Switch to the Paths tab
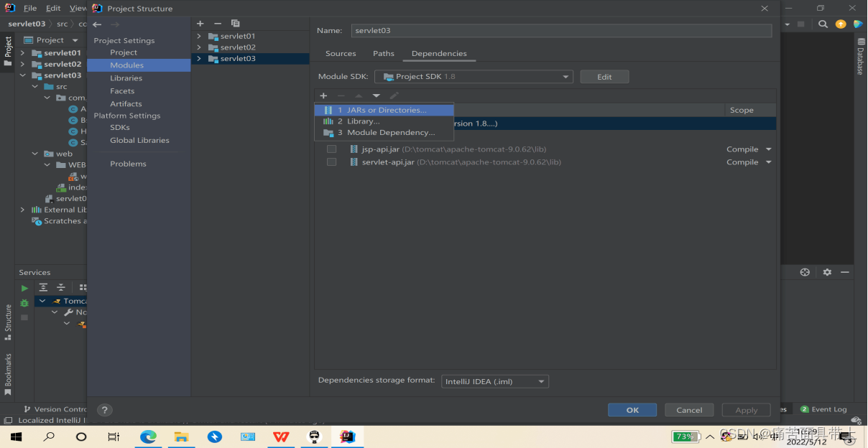The image size is (868, 448). point(384,54)
